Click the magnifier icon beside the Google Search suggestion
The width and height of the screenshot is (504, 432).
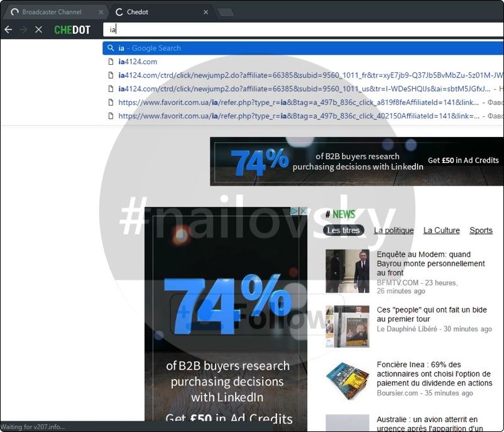(x=111, y=48)
